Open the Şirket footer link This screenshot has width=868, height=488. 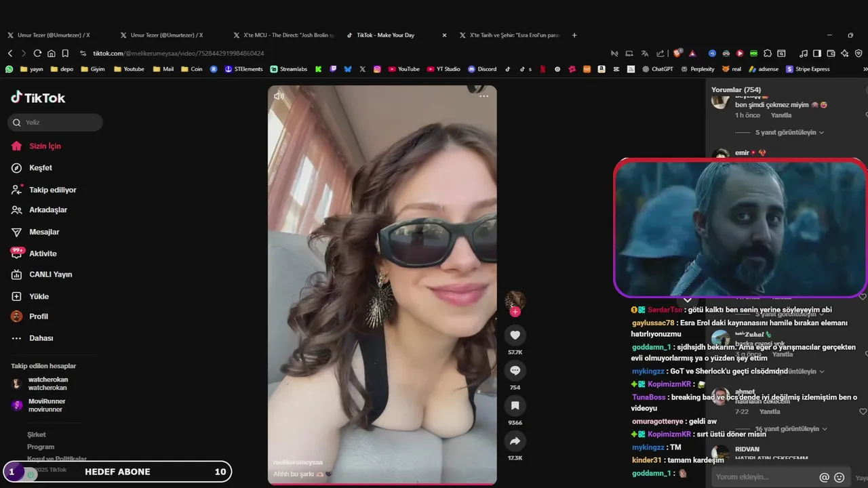pyautogui.click(x=37, y=434)
